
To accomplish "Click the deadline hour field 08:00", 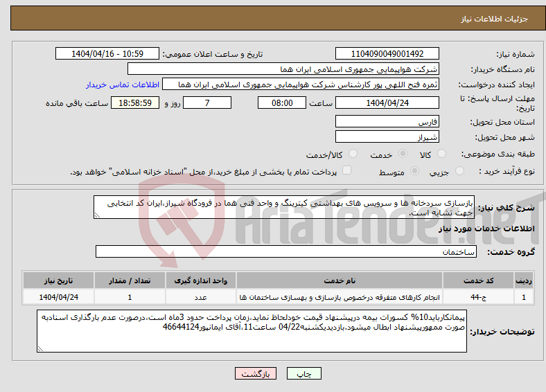I will 282,103.
